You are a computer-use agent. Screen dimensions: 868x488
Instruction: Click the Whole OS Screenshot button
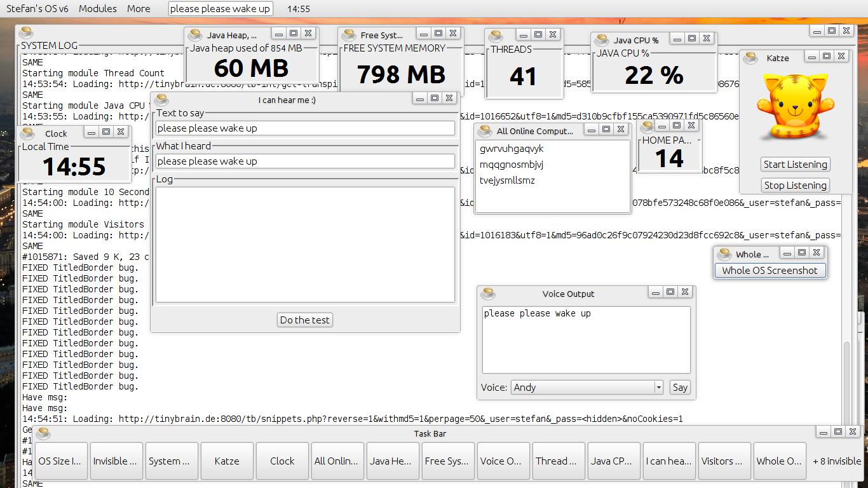tap(770, 271)
